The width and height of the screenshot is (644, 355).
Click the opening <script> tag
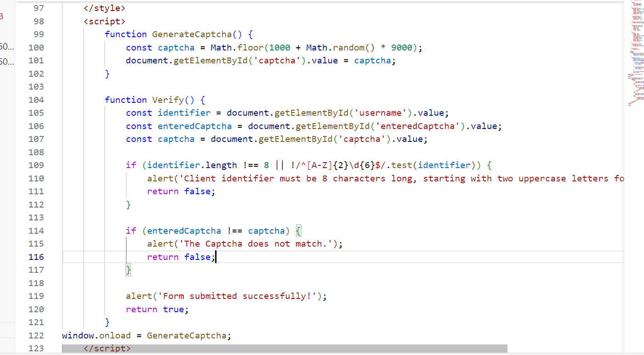(x=104, y=21)
